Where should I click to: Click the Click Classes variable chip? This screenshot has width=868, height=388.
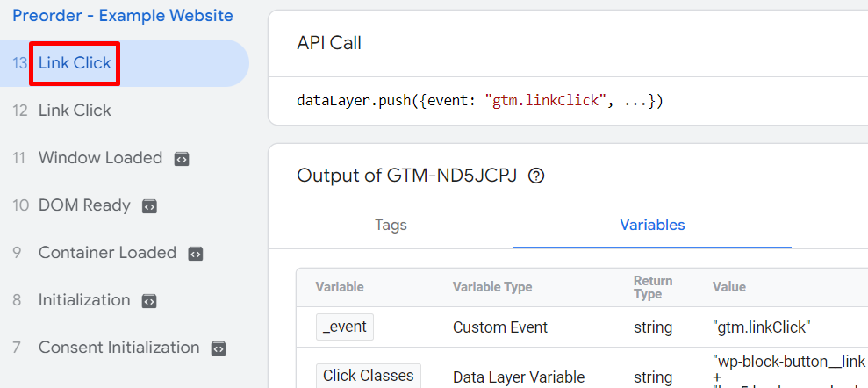click(x=368, y=376)
